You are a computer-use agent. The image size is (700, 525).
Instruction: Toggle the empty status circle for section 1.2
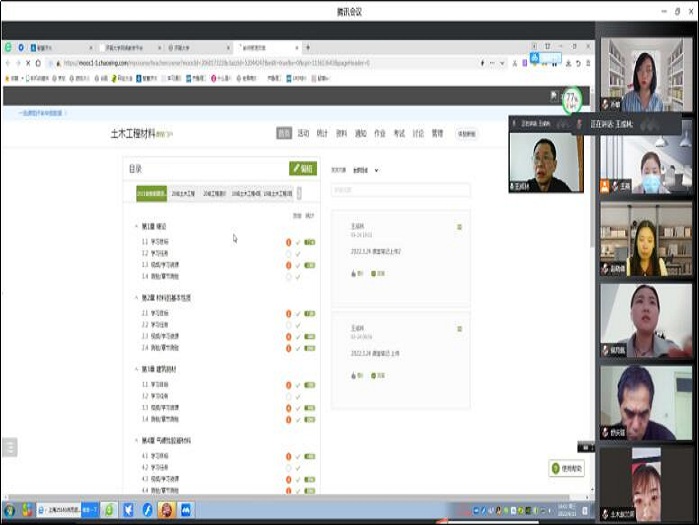pyautogui.click(x=288, y=254)
